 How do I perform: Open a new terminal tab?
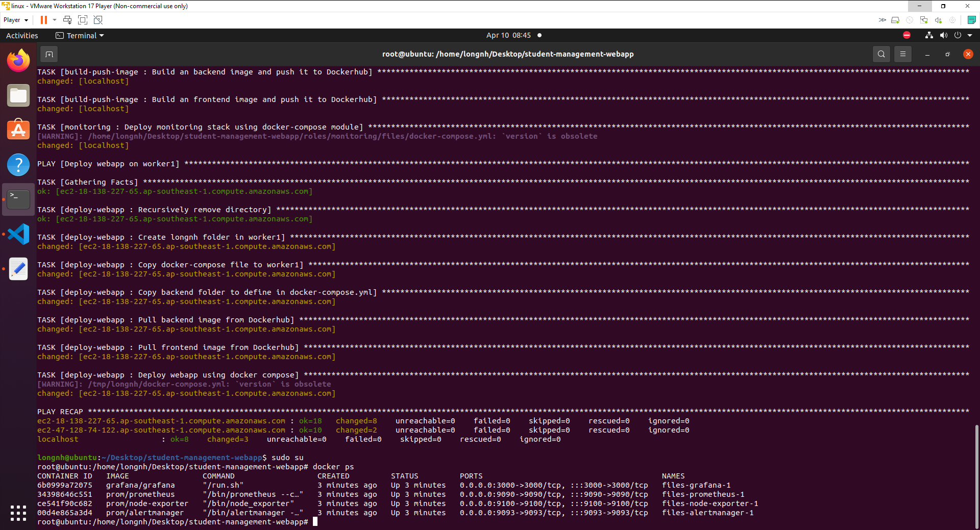49,54
